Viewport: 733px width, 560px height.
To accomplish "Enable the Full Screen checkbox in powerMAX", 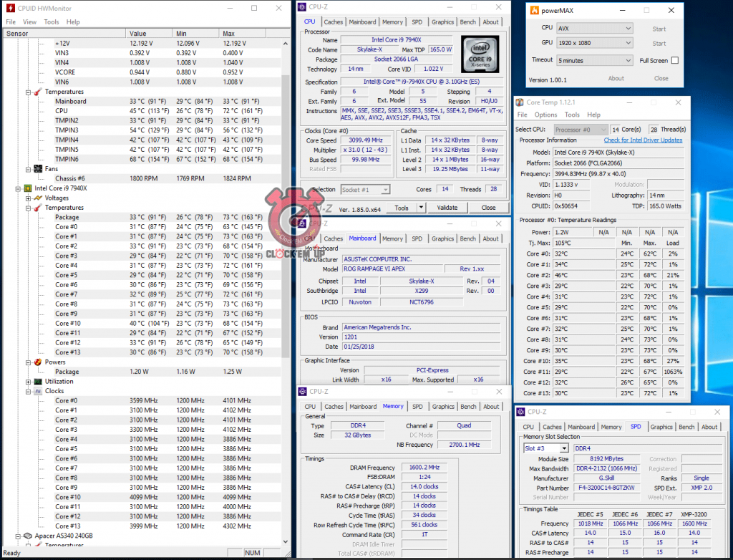I will pos(674,61).
